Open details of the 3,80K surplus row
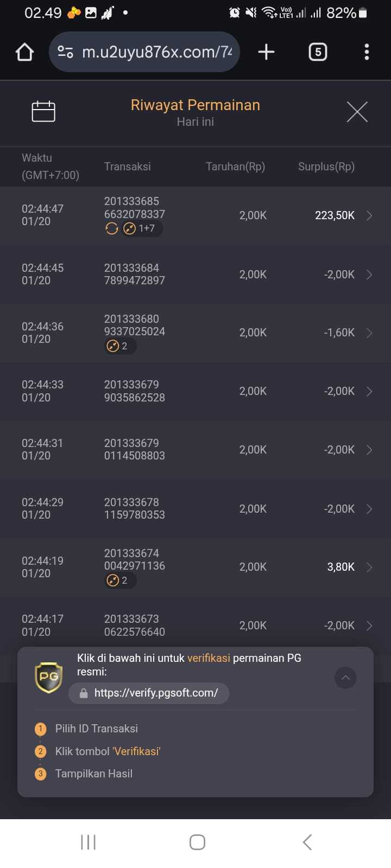Viewport: 391px width, 868px height. point(369,567)
